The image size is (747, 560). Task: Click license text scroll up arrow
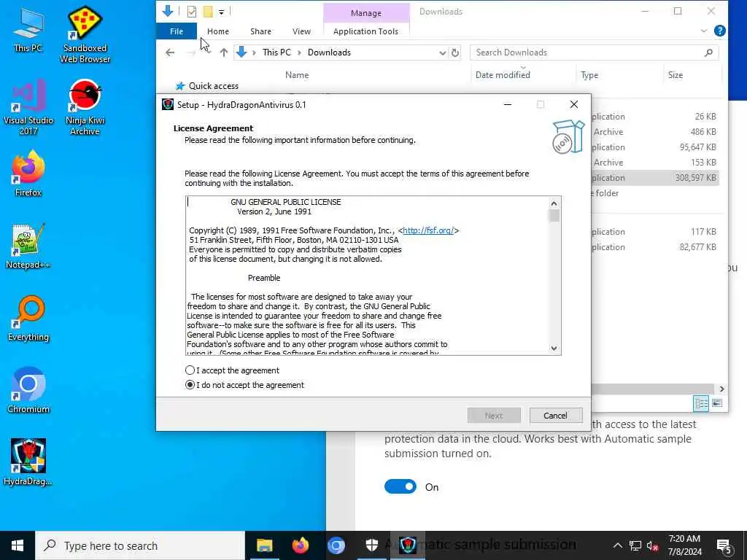pos(554,203)
